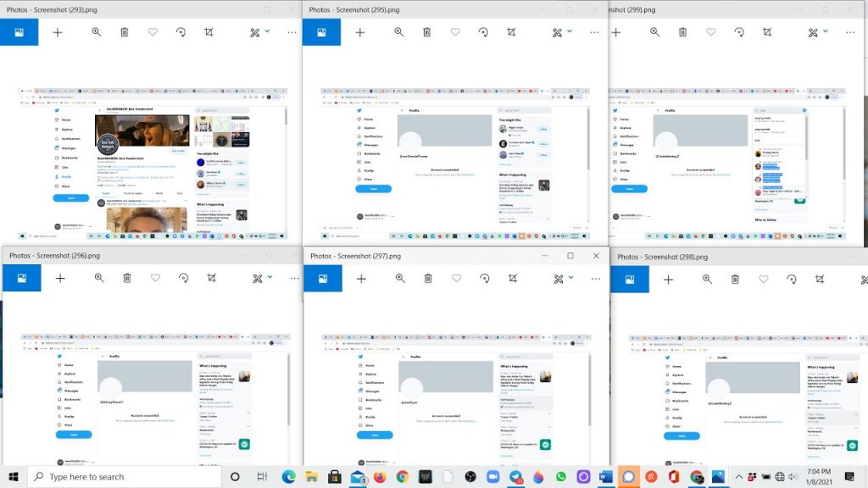Select Crop tool in Screenshot (297) window
868x488 pixels.
point(513,278)
